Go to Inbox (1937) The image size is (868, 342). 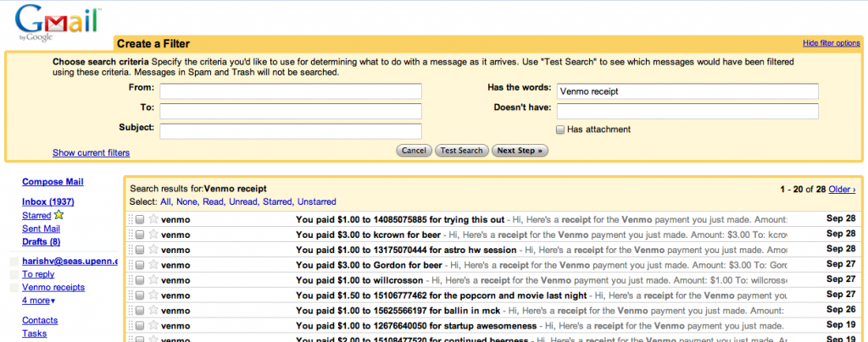pos(48,201)
